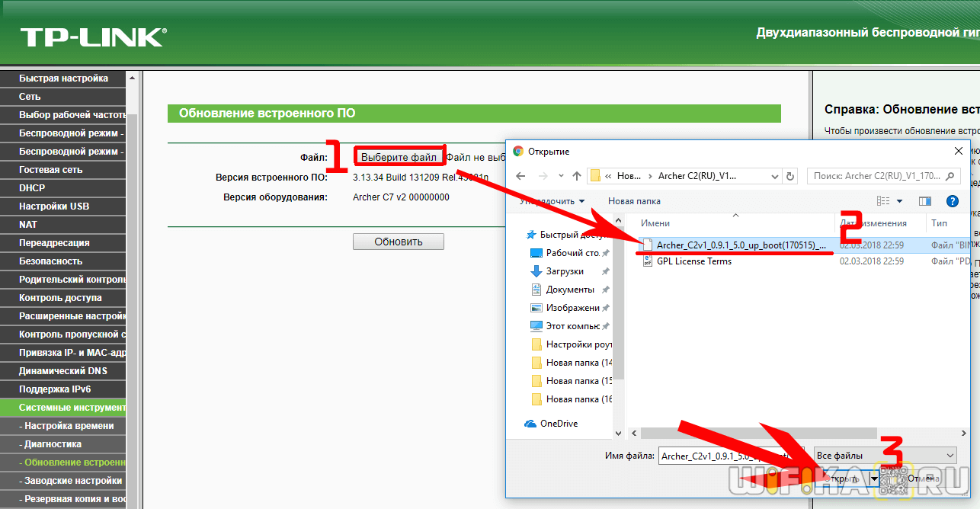
Task: Select the GPL License Terms file
Action: click(x=693, y=261)
